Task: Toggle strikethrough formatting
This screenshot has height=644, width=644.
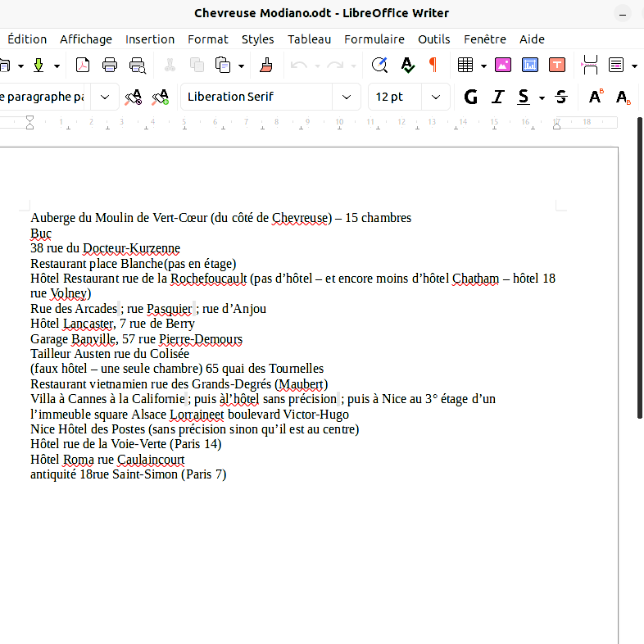Action: pos(561,97)
